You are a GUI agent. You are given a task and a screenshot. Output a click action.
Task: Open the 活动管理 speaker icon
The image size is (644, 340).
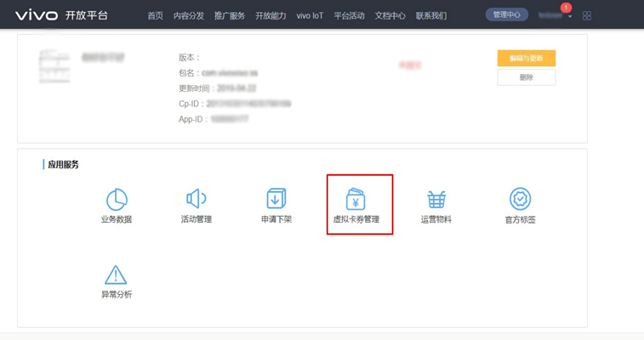(196, 199)
